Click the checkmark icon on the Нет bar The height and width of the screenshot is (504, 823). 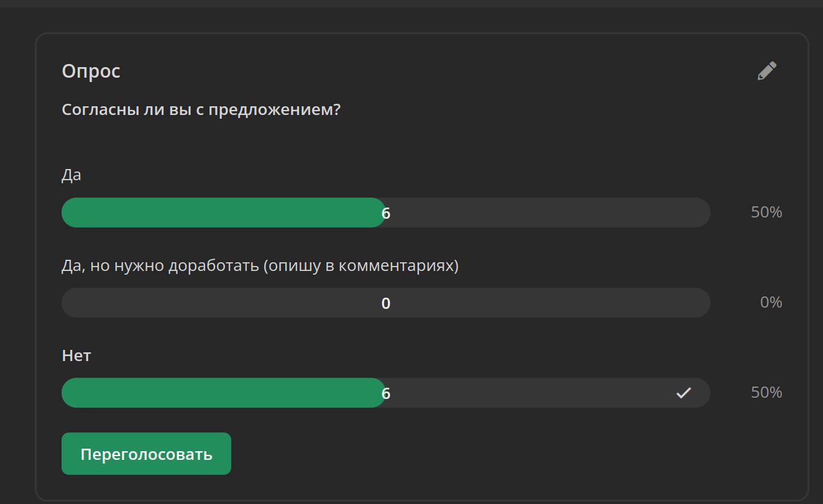coord(684,393)
